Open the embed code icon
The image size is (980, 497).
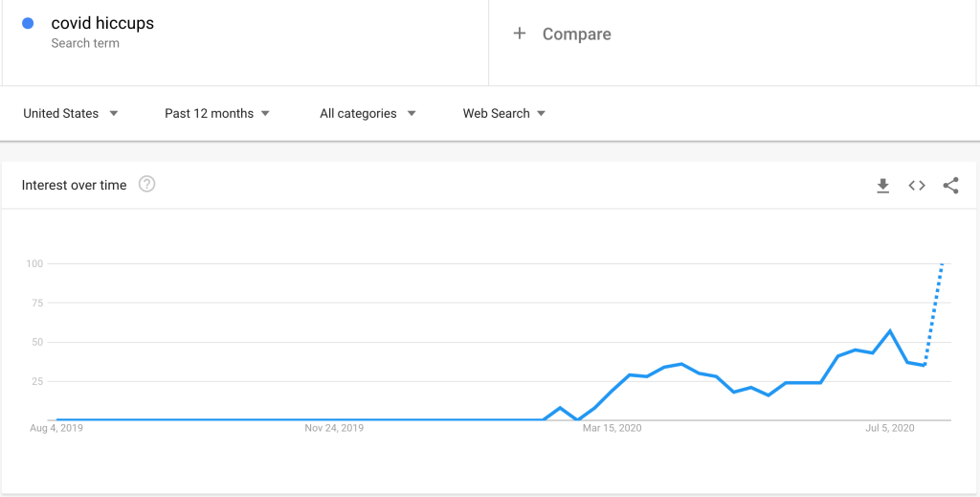tap(917, 186)
